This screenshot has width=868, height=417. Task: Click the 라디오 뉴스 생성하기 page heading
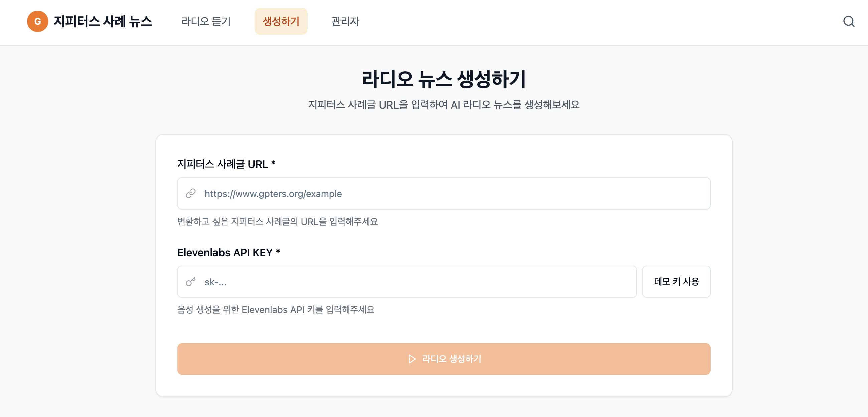443,79
